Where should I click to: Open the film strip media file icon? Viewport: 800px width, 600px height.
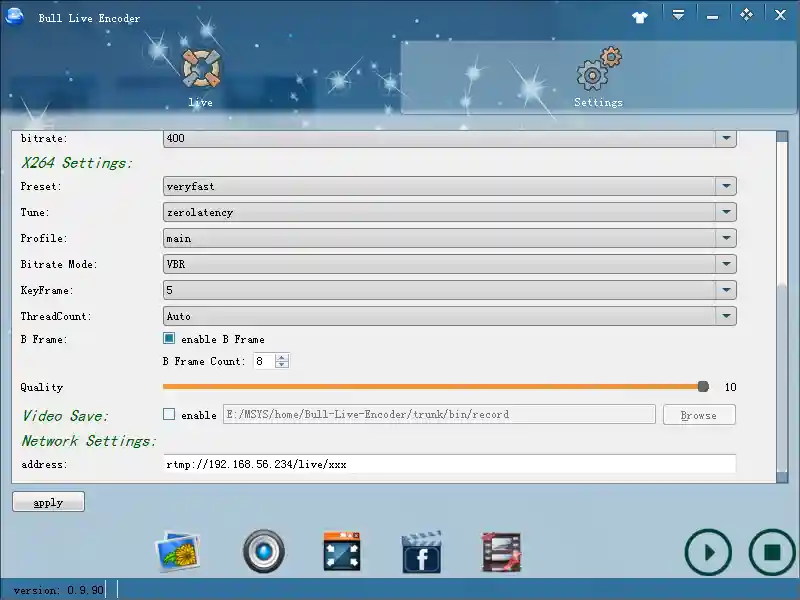click(x=501, y=552)
